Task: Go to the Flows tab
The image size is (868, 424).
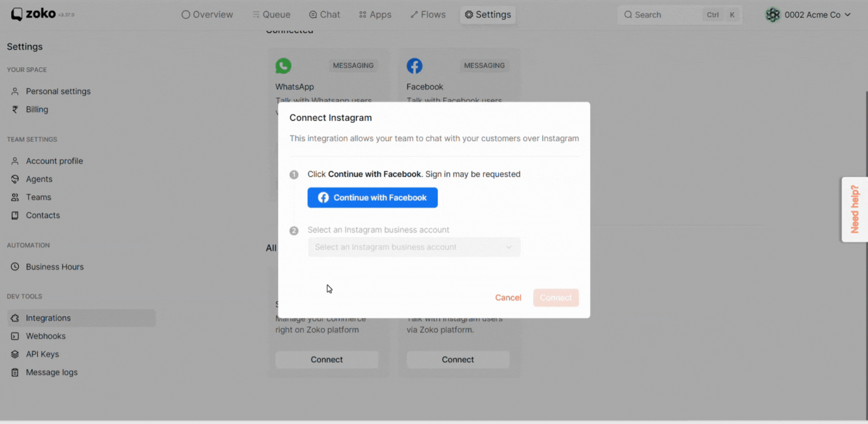Action: (428, 15)
